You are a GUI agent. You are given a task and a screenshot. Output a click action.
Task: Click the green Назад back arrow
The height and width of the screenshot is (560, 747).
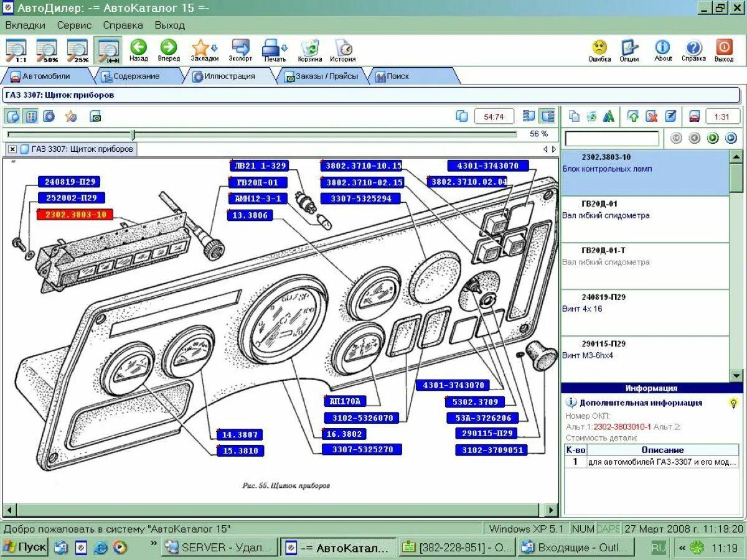pos(138,47)
